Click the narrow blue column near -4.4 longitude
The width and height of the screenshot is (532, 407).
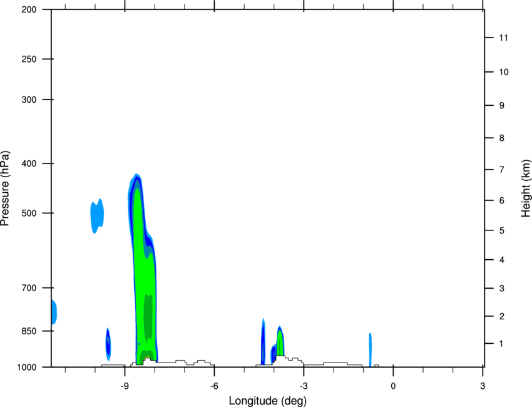[263, 341]
